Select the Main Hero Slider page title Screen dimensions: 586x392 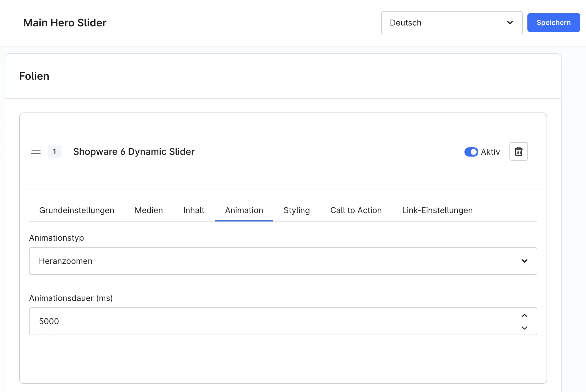(65, 23)
